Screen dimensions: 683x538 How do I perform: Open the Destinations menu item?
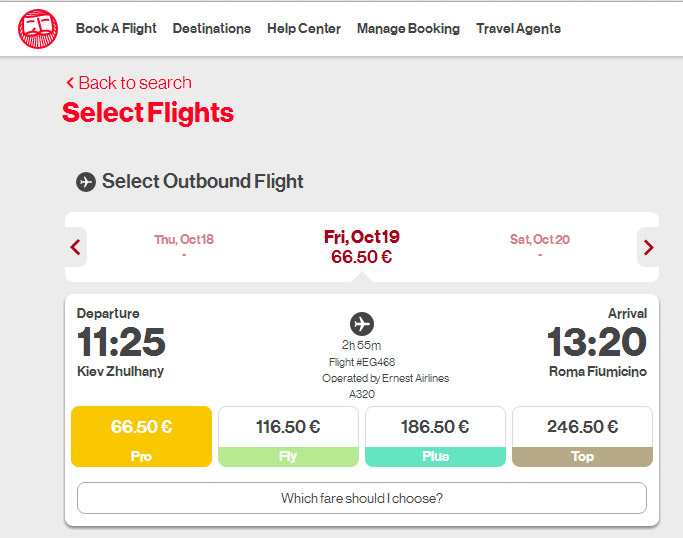(212, 28)
